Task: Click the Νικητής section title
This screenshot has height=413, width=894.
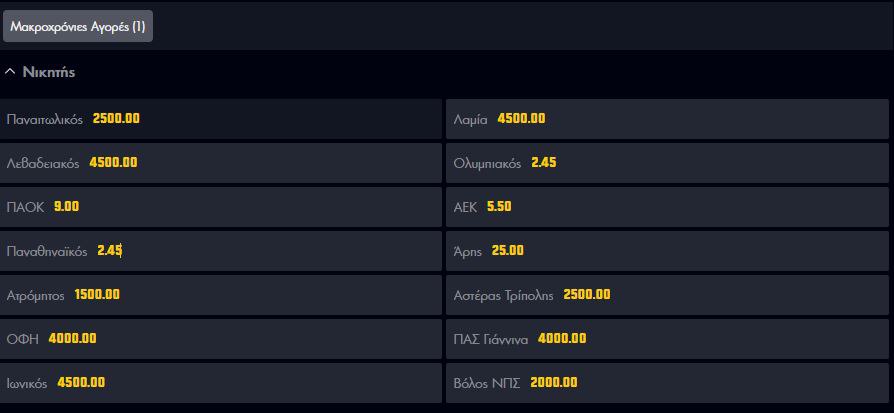Action: [49, 72]
